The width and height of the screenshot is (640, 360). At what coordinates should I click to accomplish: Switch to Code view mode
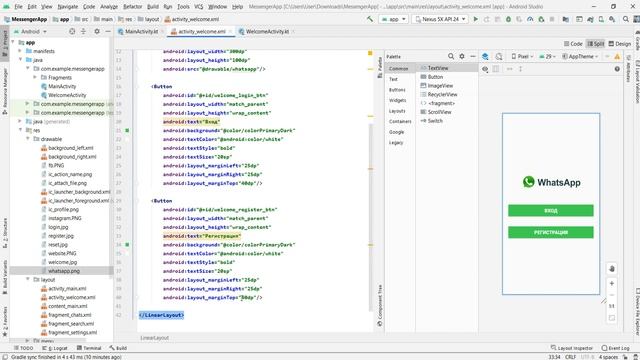coord(573,44)
